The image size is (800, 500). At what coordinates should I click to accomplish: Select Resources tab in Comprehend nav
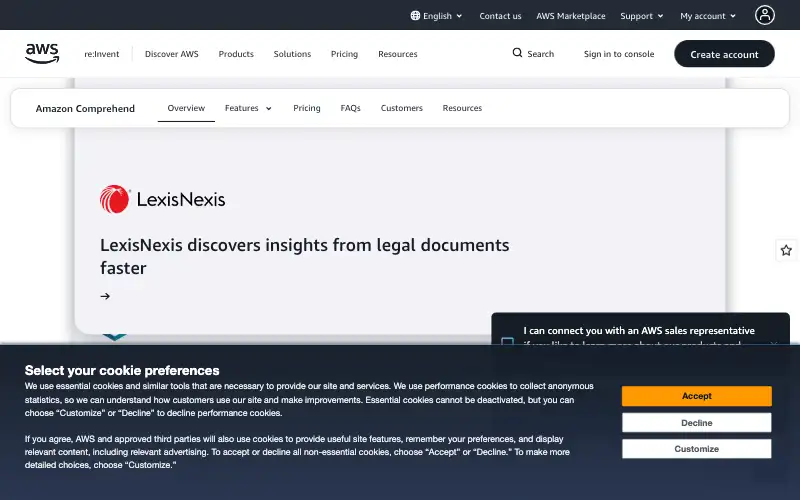(462, 108)
